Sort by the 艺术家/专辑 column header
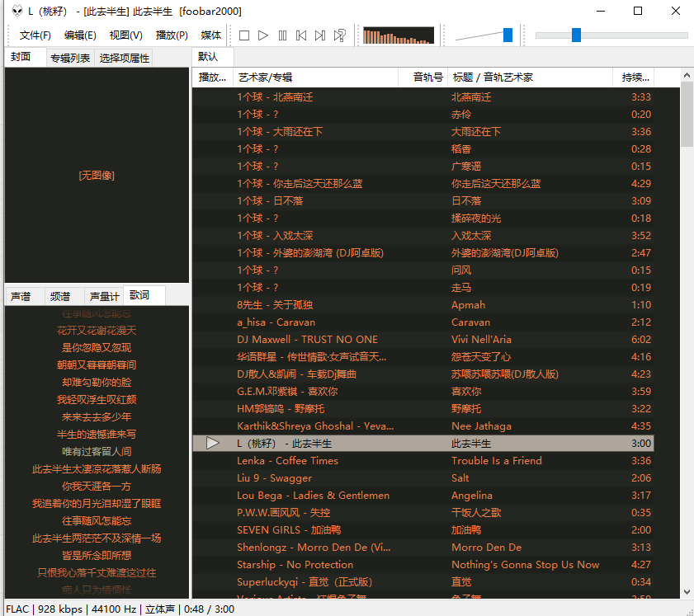The image size is (694, 616). [315, 78]
